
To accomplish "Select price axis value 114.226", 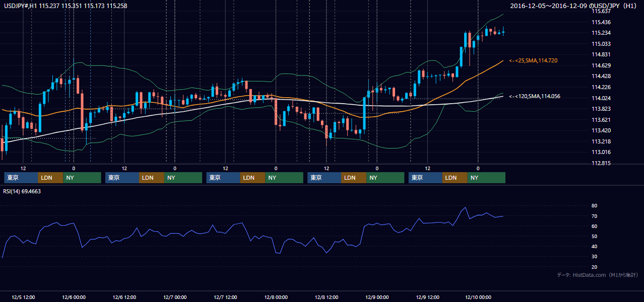I will [x=601, y=88].
